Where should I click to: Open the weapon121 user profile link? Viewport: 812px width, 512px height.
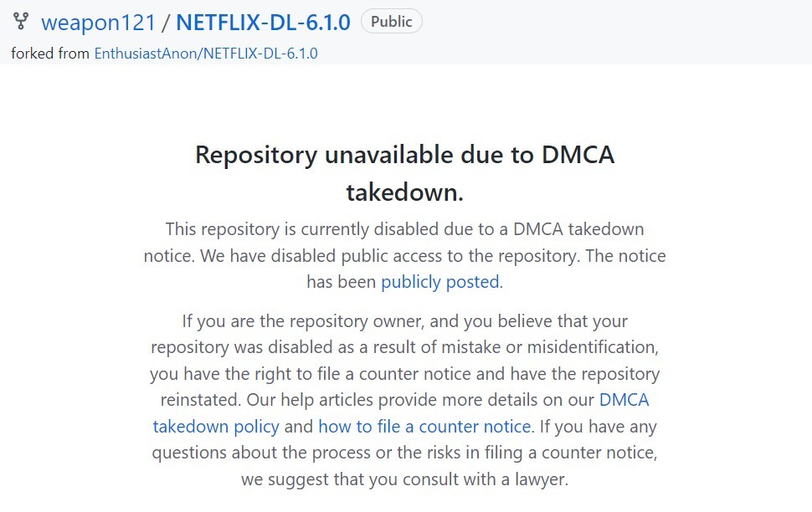(x=99, y=23)
